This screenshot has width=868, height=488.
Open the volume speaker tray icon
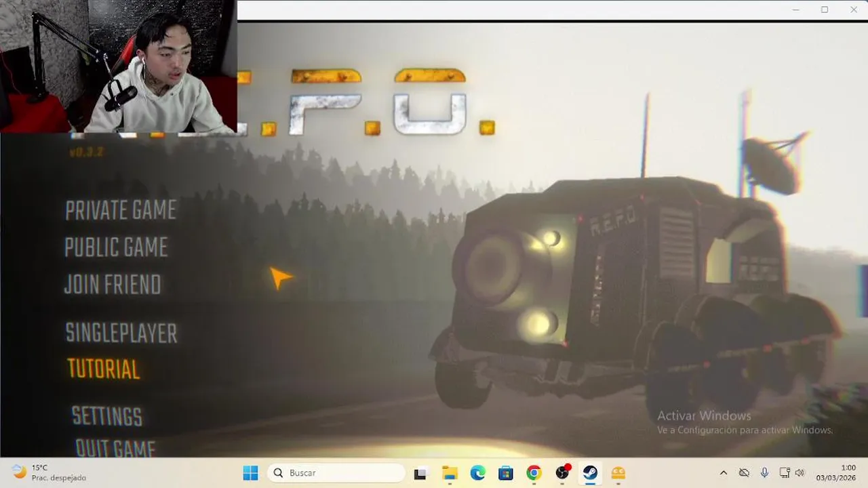(800, 473)
